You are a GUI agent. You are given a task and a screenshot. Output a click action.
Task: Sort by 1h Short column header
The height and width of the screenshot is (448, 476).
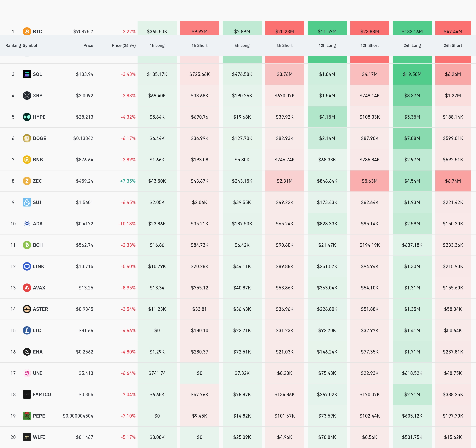pos(199,45)
